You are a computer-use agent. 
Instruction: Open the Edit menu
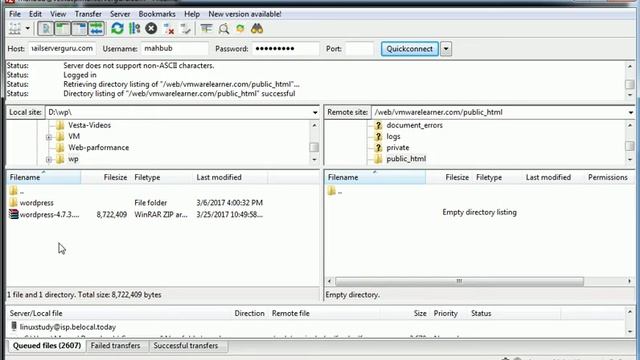[x=35, y=14]
